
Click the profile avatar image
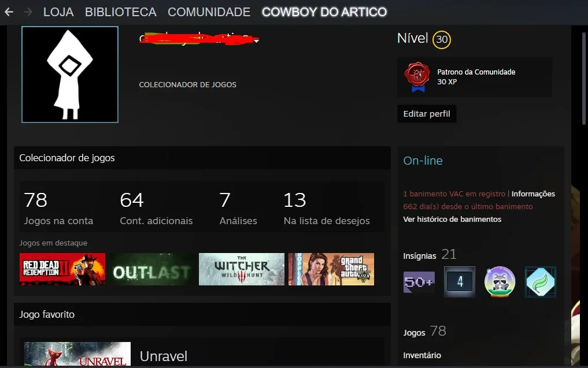70,75
